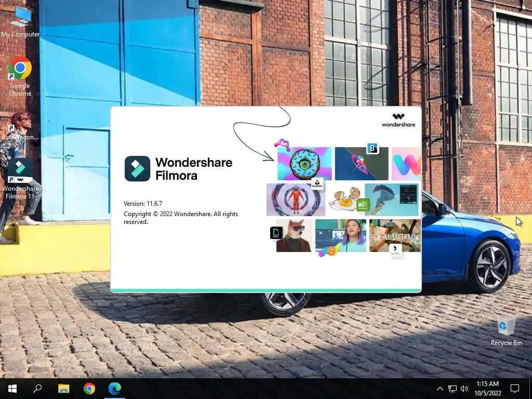Click the skateboarder thumbnail

tap(392, 200)
